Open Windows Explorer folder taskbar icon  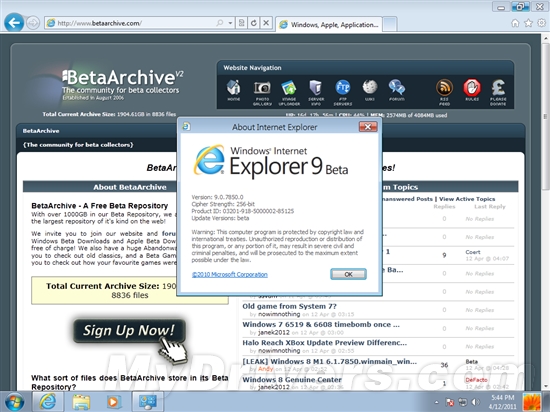81,402
